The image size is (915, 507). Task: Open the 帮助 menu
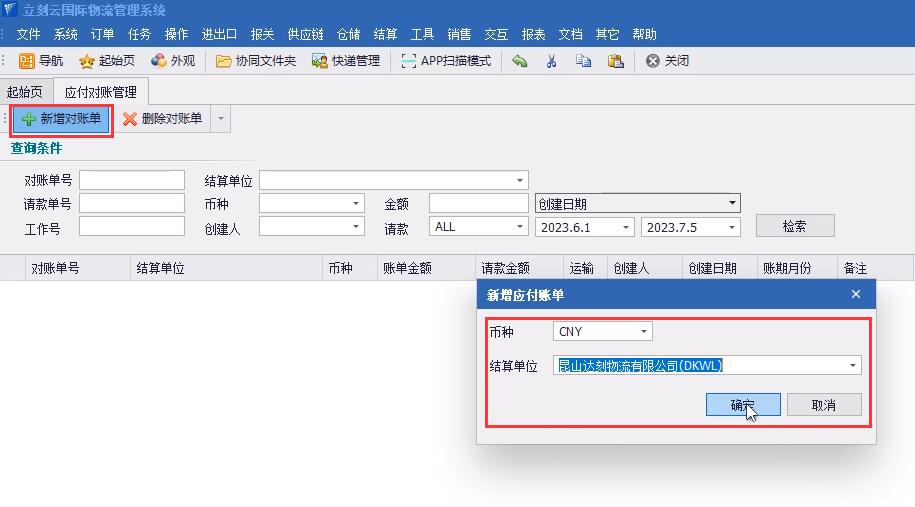(x=645, y=34)
